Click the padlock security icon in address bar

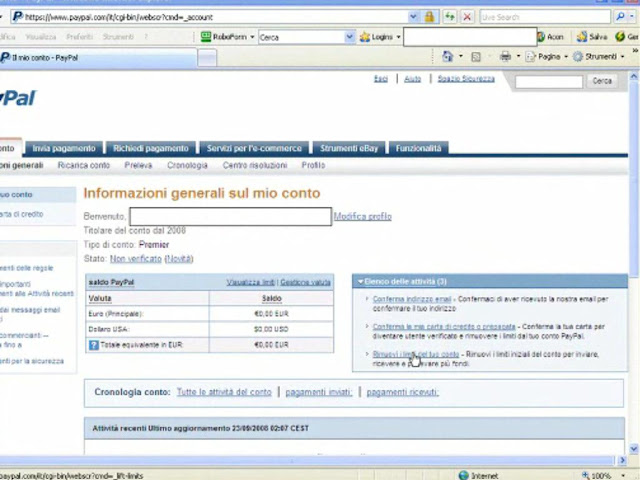pyautogui.click(x=429, y=17)
